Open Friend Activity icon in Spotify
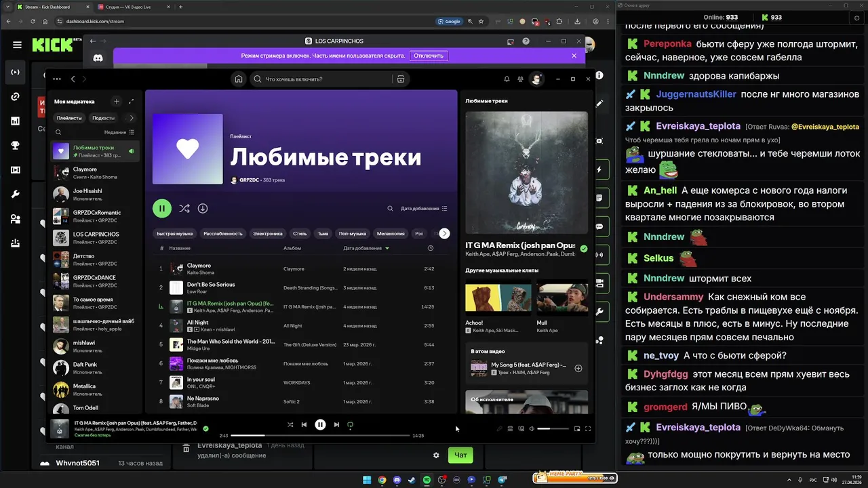The image size is (868, 488). coord(520,79)
